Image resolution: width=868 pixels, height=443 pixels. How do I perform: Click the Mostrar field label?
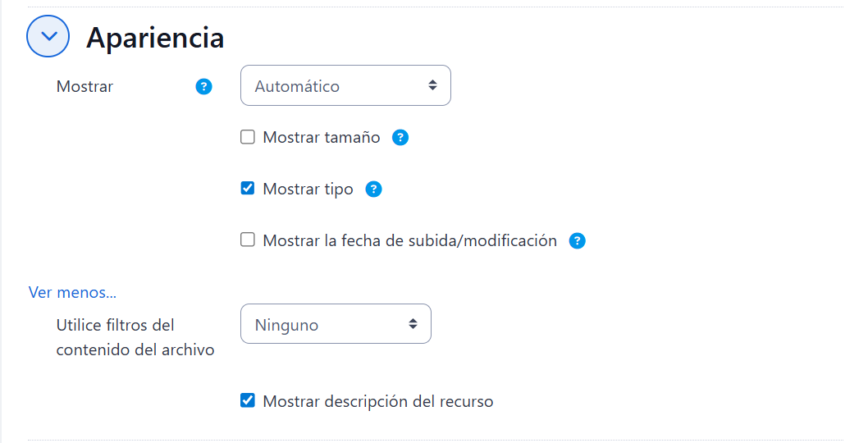[85, 86]
